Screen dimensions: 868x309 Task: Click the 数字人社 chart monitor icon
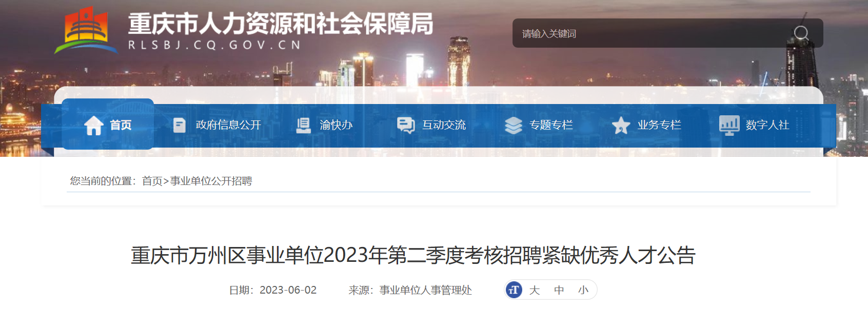click(729, 126)
